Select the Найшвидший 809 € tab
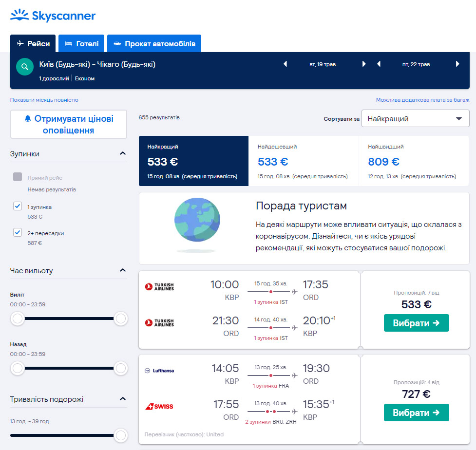Screen dimensions: 476x450 [414, 161]
